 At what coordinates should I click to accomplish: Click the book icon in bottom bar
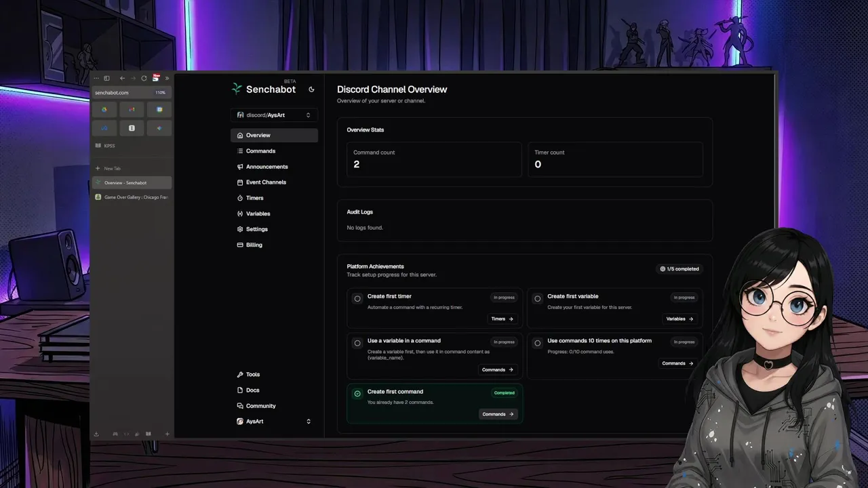[x=148, y=434]
